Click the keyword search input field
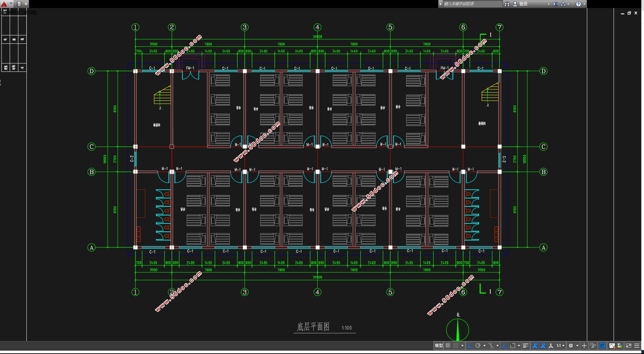 coord(472,4)
